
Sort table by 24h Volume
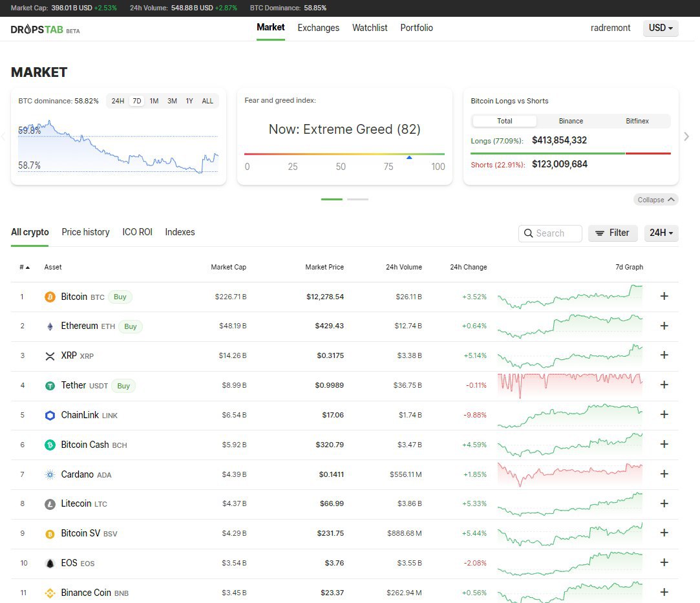tap(404, 267)
